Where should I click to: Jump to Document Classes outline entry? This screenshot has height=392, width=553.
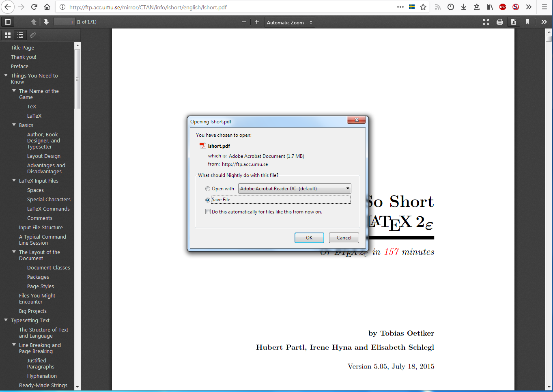click(x=49, y=268)
